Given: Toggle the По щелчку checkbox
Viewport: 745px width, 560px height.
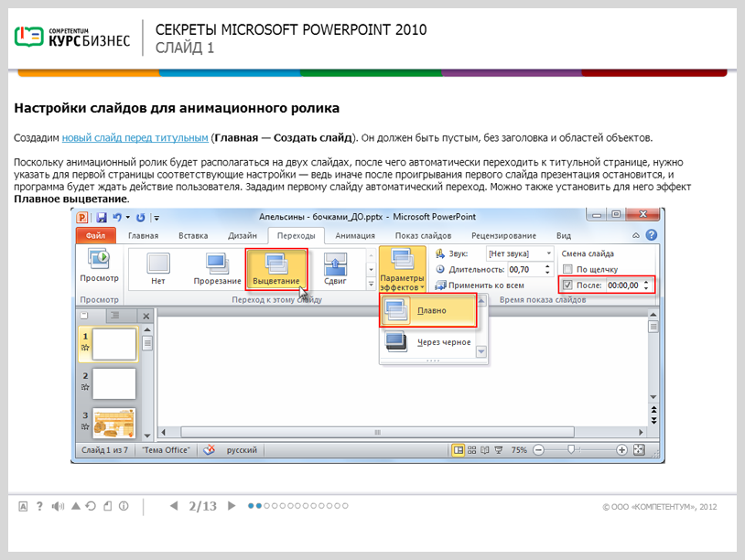Looking at the screenshot, I should pos(567,269).
